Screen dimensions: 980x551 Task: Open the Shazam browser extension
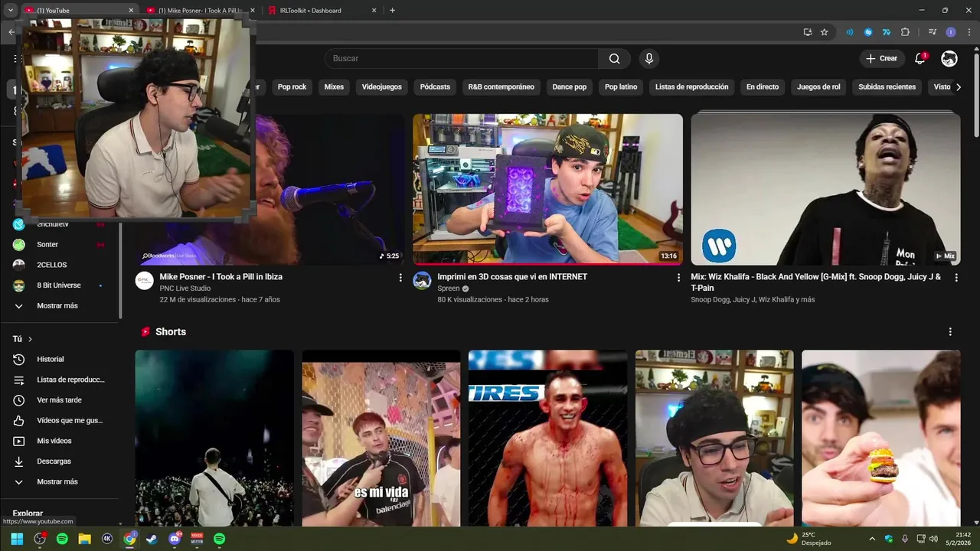[x=868, y=32]
